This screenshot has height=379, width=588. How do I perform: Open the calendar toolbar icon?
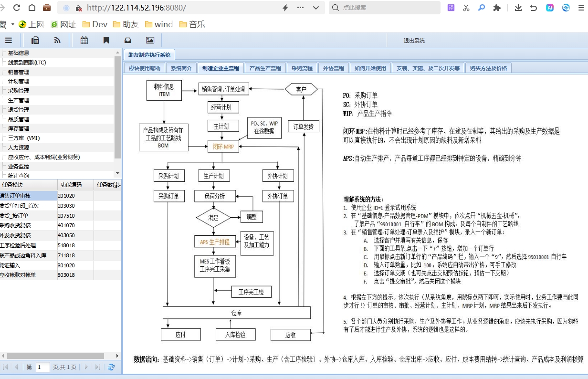coord(84,41)
